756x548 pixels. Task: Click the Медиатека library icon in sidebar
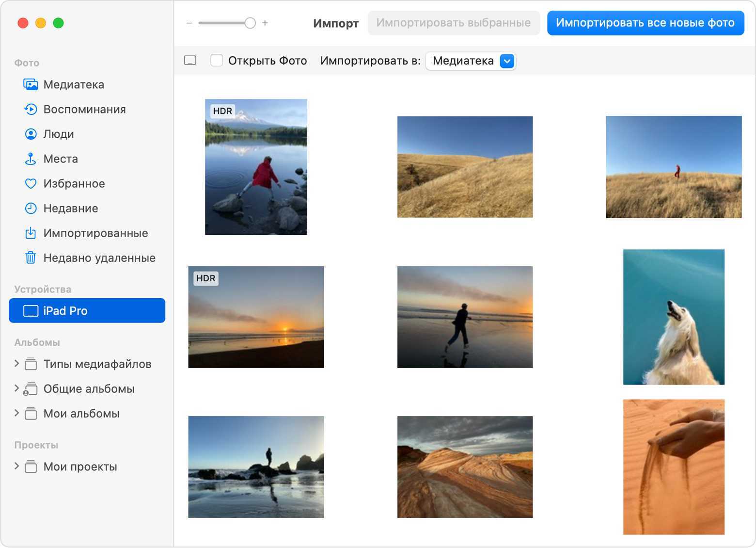[31, 85]
